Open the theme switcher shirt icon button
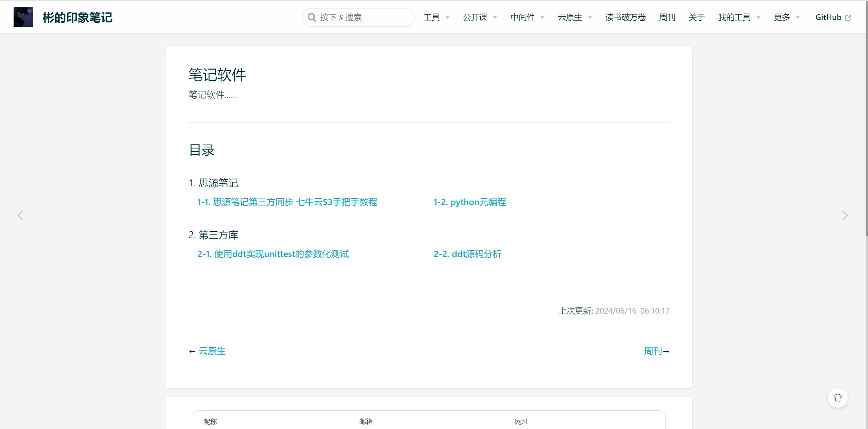 click(x=838, y=398)
